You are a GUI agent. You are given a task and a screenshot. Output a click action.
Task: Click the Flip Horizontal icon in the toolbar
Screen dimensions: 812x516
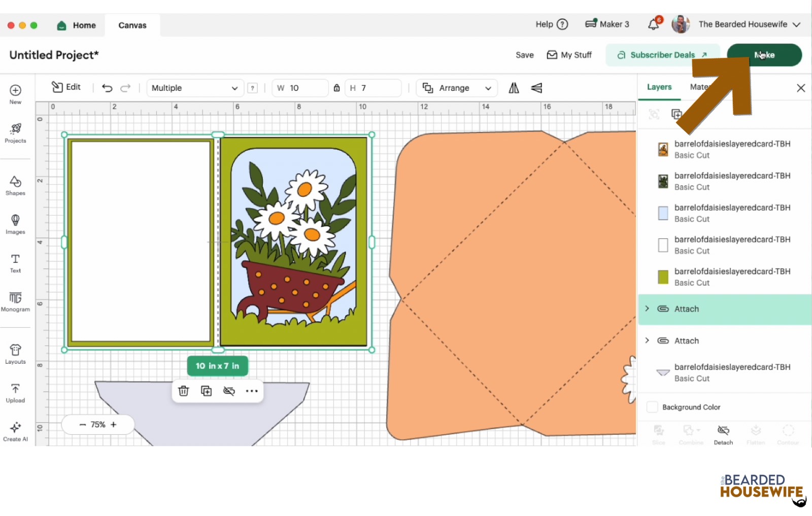point(514,88)
